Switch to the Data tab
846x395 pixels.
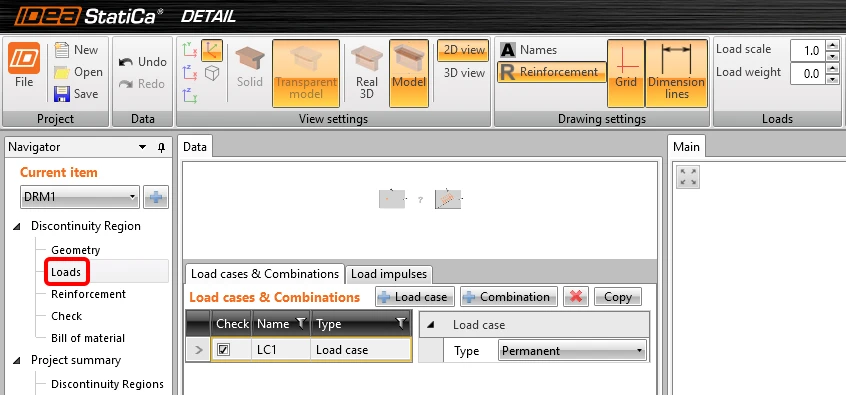coord(195,147)
